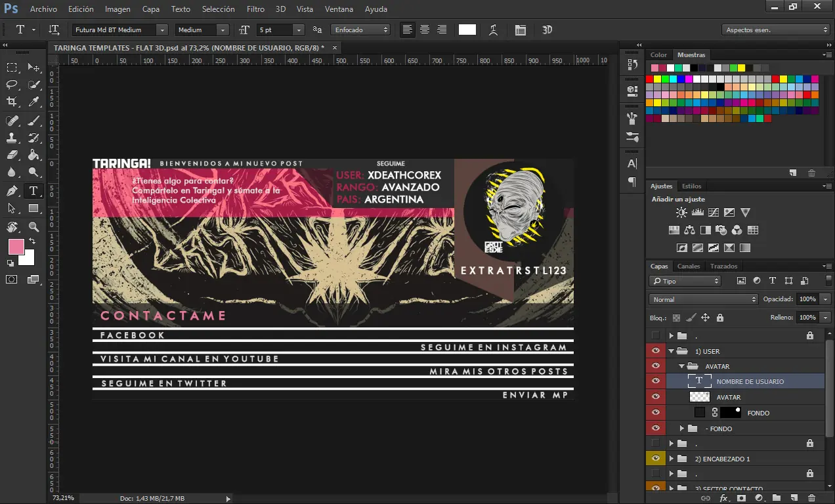Add a layer mask
The height and width of the screenshot is (504, 835).
coord(741,498)
